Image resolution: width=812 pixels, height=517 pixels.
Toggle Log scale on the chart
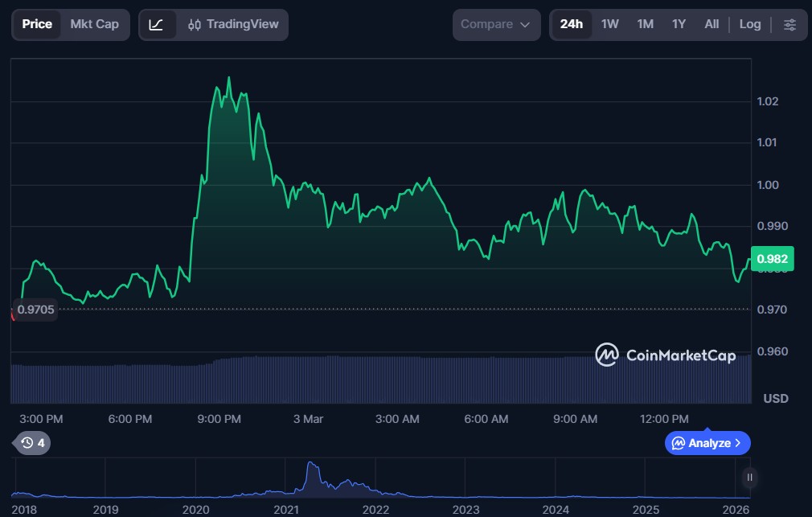[x=749, y=24]
